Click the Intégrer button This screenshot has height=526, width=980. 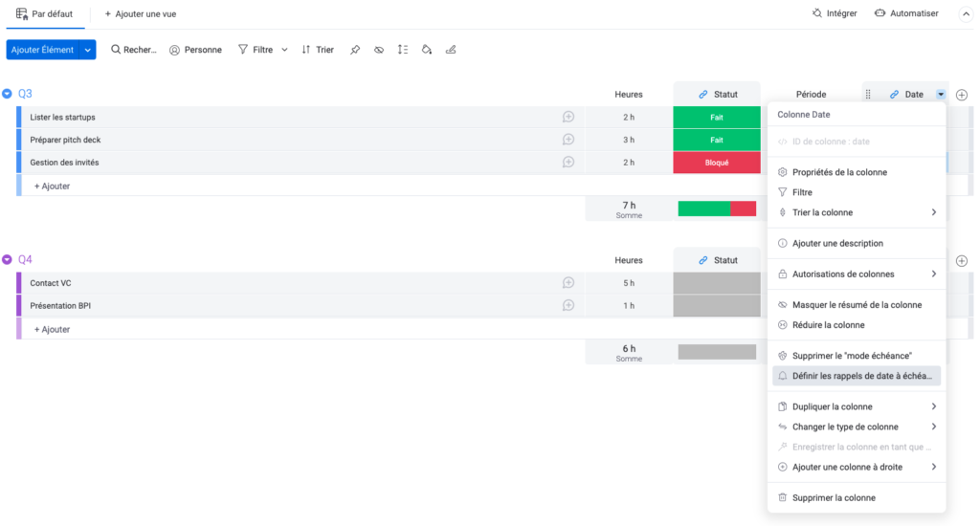835,13
